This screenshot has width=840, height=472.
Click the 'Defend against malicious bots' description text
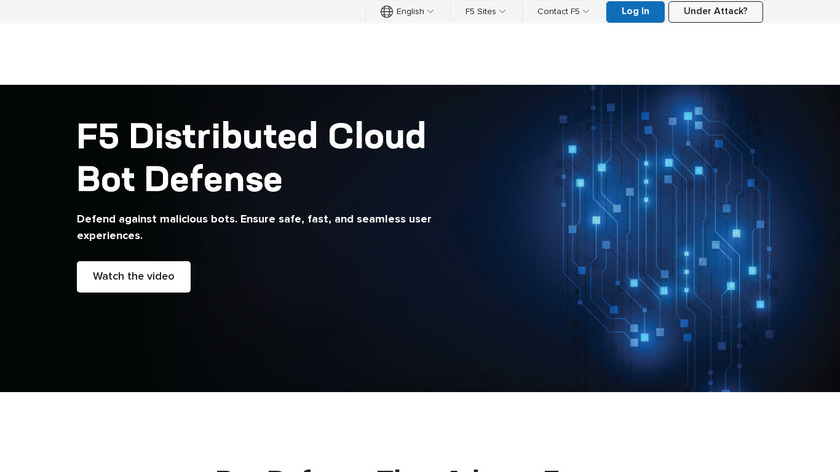[254, 227]
